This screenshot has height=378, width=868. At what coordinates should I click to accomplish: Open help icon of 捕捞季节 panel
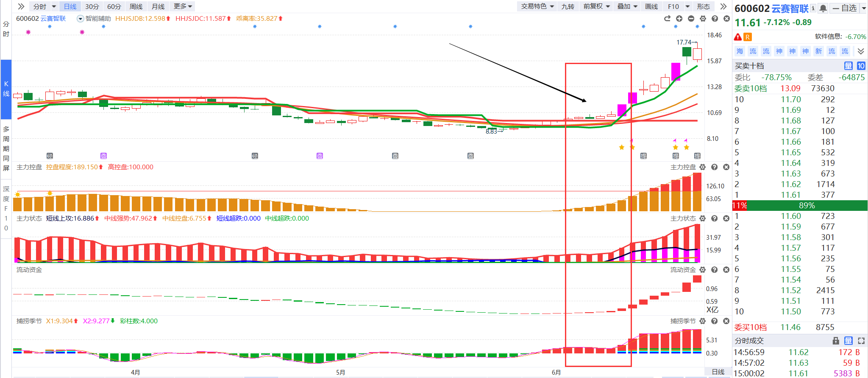point(714,321)
